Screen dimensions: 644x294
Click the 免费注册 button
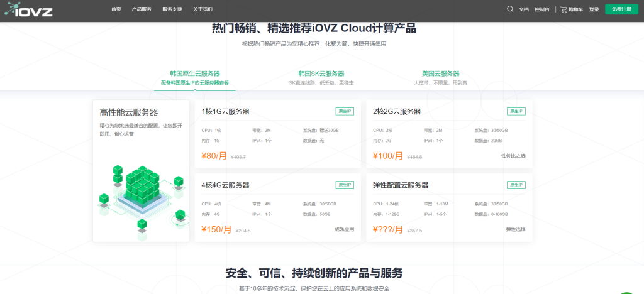[x=621, y=9]
